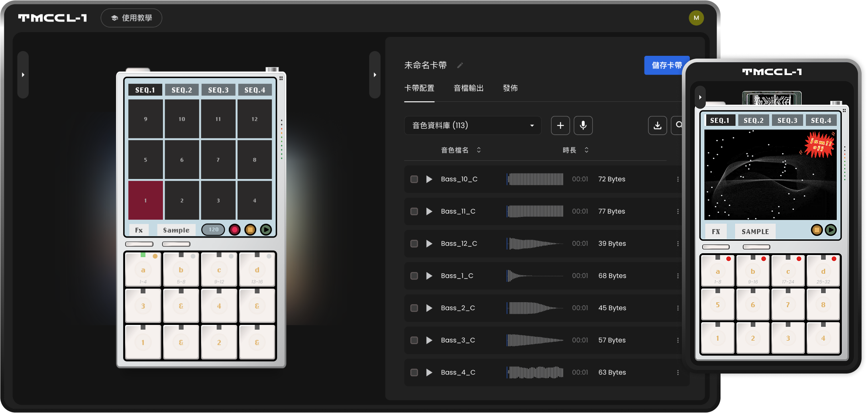The height and width of the screenshot is (413, 868).
Task: Select the Bass_2_C checkbox
Action: point(414,308)
